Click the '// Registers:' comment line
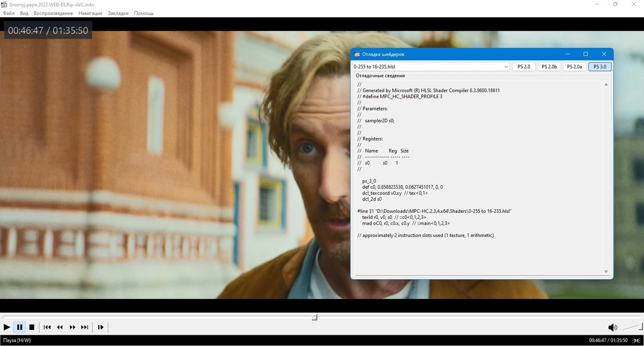The height and width of the screenshot is (346, 644). (371, 139)
